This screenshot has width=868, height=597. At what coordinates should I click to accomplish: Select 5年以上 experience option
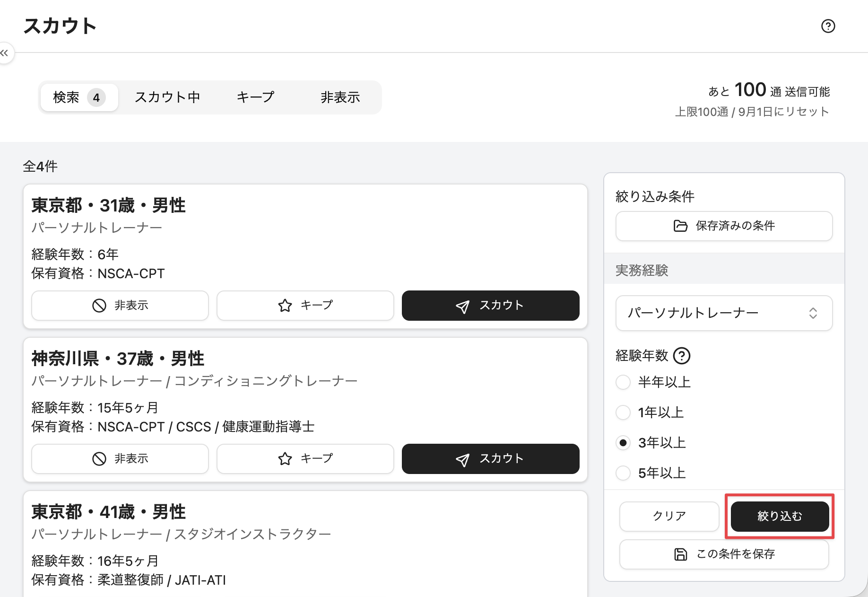point(623,473)
